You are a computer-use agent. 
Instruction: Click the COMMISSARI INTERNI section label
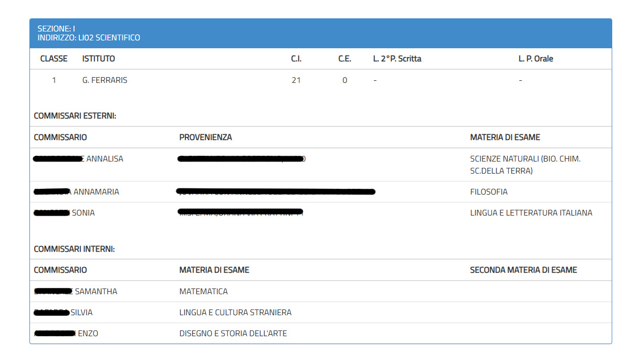tap(74, 249)
